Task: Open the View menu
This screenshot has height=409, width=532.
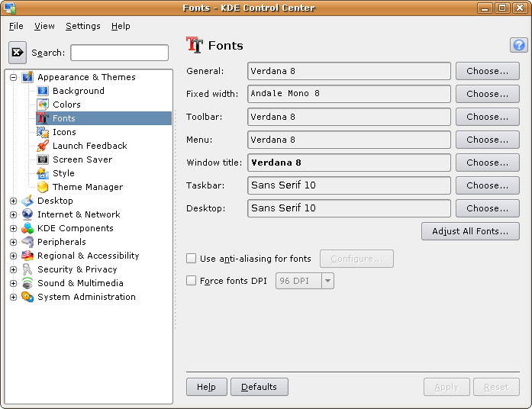Action: pyautogui.click(x=44, y=26)
